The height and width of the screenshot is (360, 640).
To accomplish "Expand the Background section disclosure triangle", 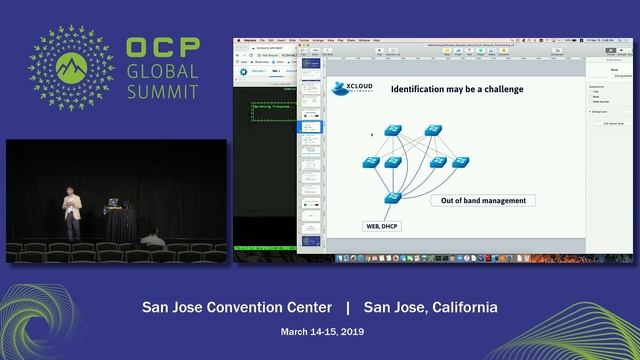I will coord(590,111).
